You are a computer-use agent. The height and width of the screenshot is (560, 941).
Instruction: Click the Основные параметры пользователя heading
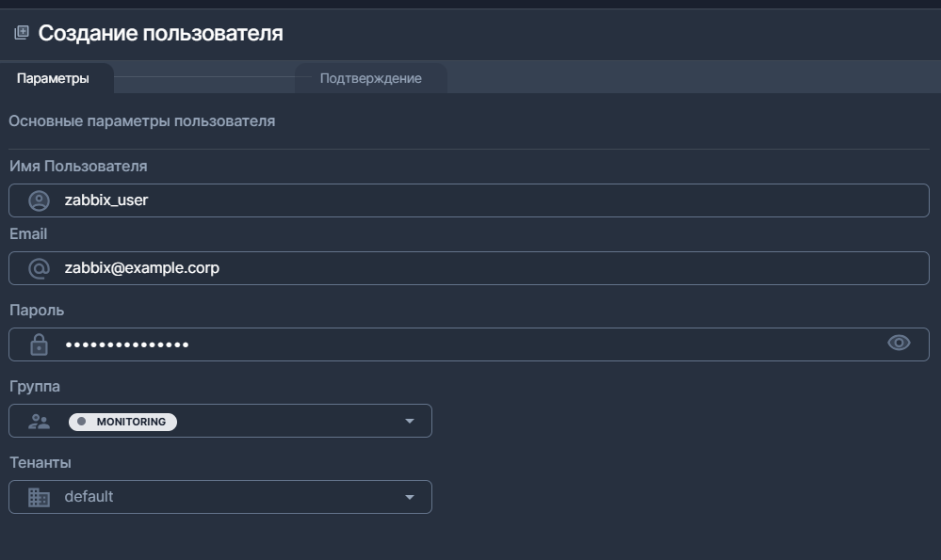point(141,121)
